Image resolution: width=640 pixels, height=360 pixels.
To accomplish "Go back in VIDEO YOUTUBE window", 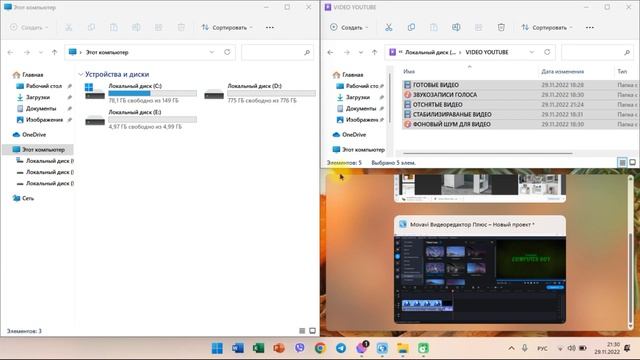I will click(330, 52).
